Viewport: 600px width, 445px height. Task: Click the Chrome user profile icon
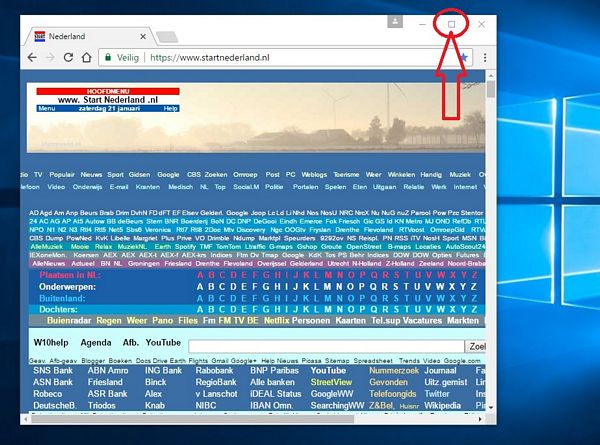[395, 22]
